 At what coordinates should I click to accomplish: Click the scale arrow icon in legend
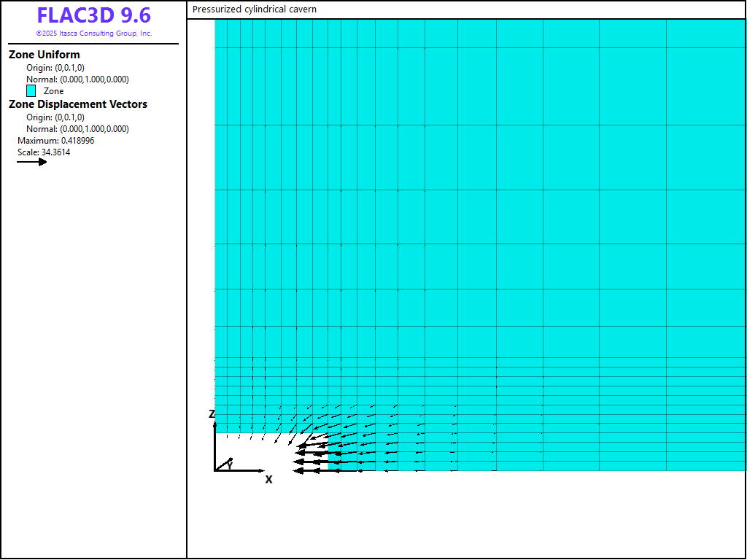tap(32, 162)
